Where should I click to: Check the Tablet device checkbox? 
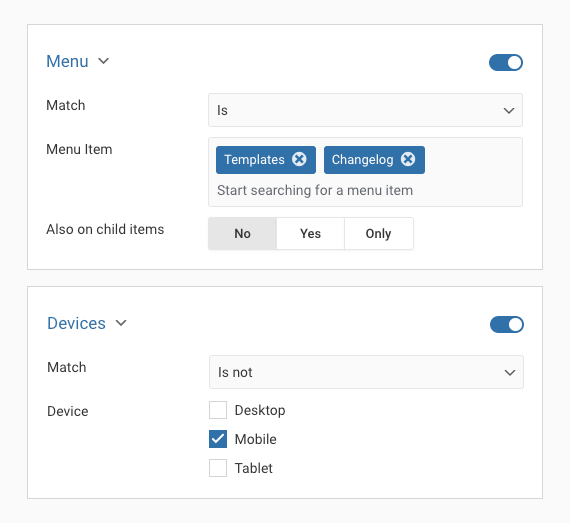(x=218, y=468)
